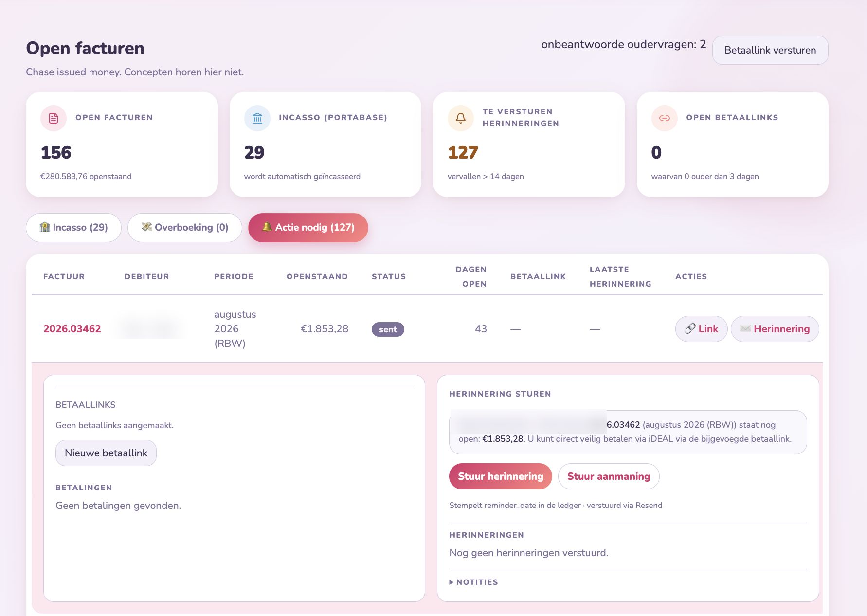Click Stuur herinnering button
The width and height of the screenshot is (867, 616).
[500, 476]
